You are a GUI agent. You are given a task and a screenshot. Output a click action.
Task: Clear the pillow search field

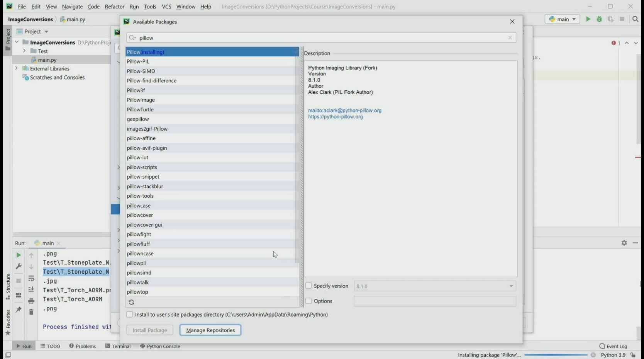pos(510,38)
